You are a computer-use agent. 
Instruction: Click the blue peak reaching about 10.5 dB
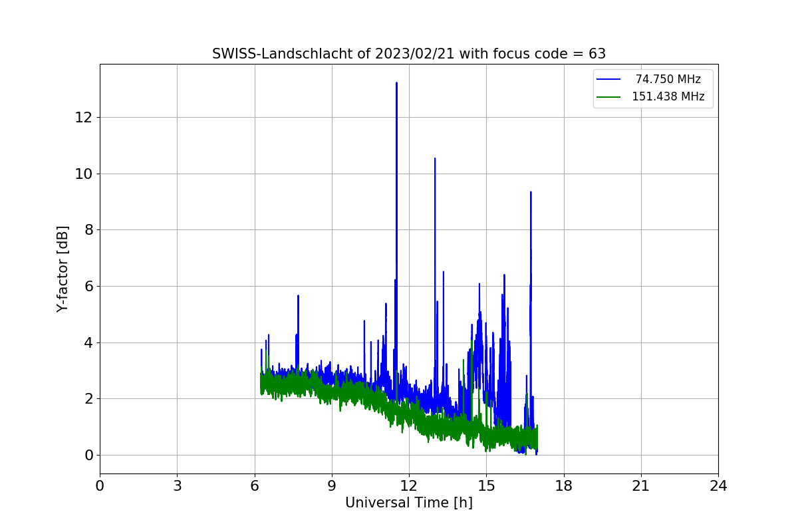(435, 160)
